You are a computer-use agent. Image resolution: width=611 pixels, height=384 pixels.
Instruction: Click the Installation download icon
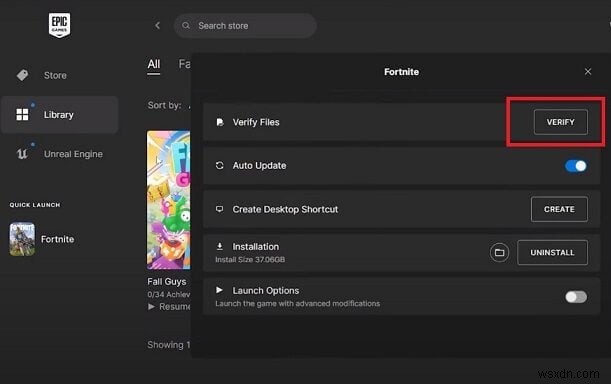(220, 246)
